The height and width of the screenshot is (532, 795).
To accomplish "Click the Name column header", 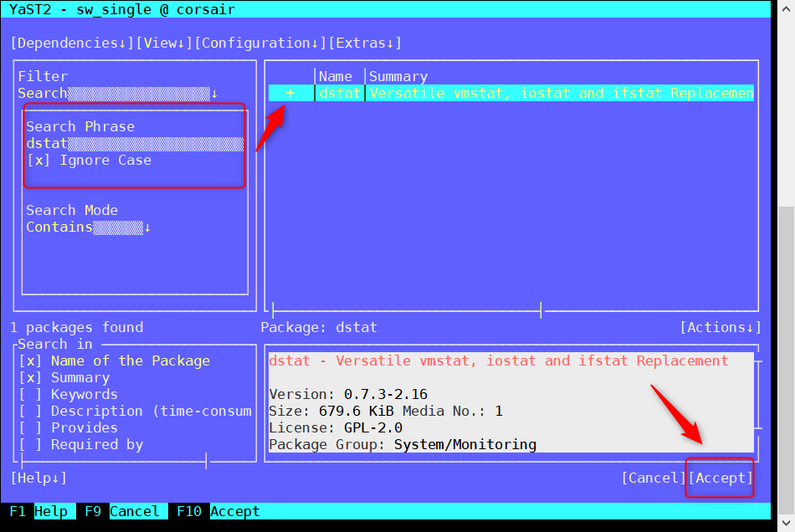I will coord(335,76).
